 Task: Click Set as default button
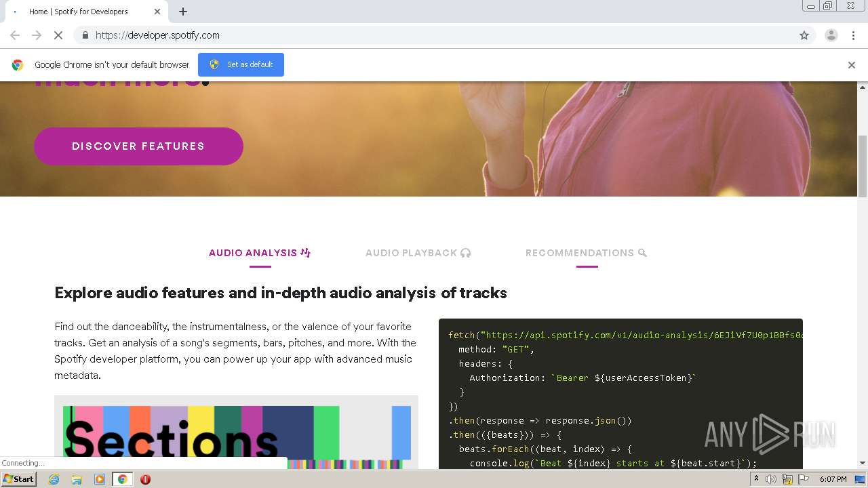[x=241, y=64]
